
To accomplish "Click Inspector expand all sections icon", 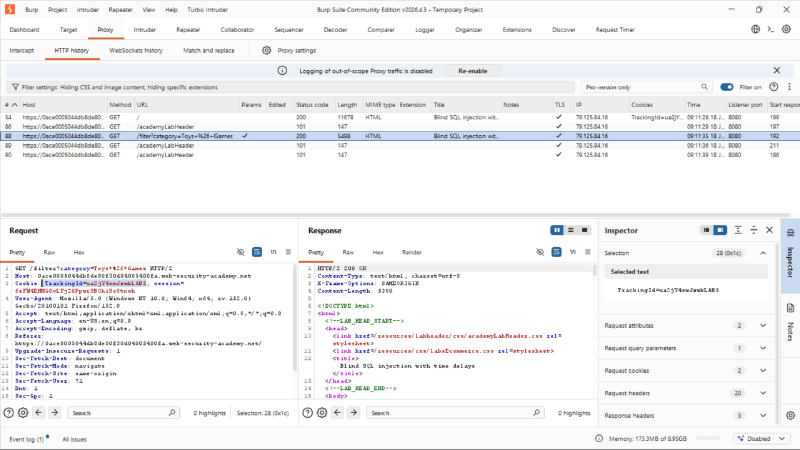I will coord(738,230).
